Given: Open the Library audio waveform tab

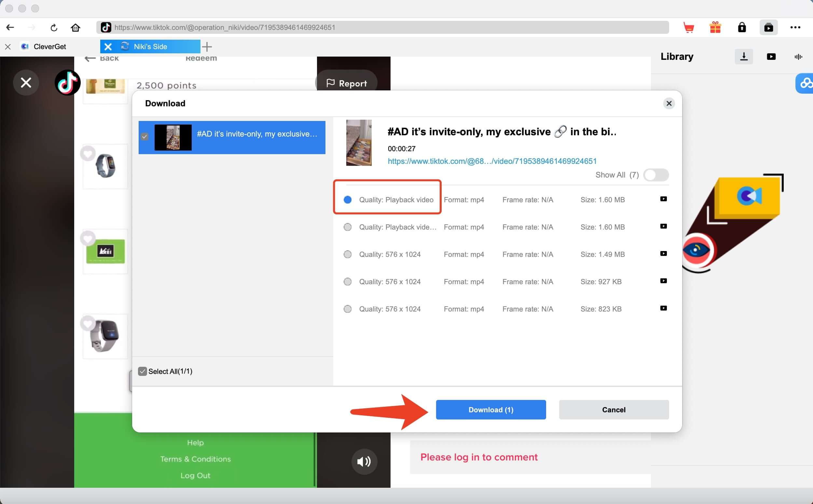Looking at the screenshot, I should 798,57.
